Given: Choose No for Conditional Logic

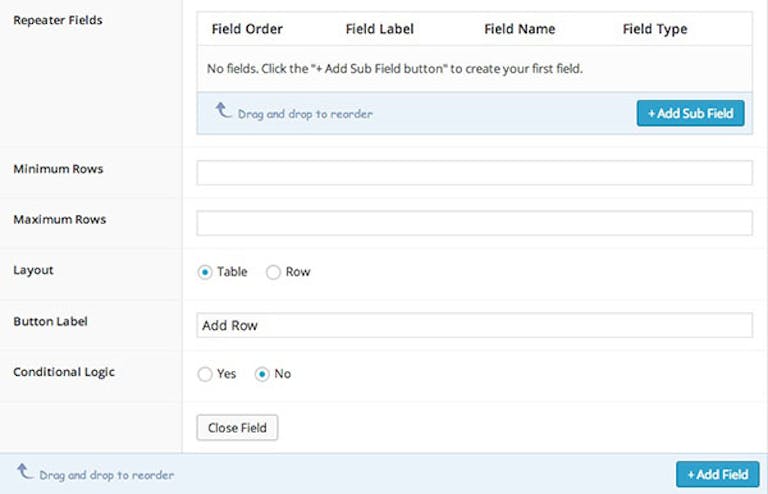Looking at the screenshot, I should 262,374.
